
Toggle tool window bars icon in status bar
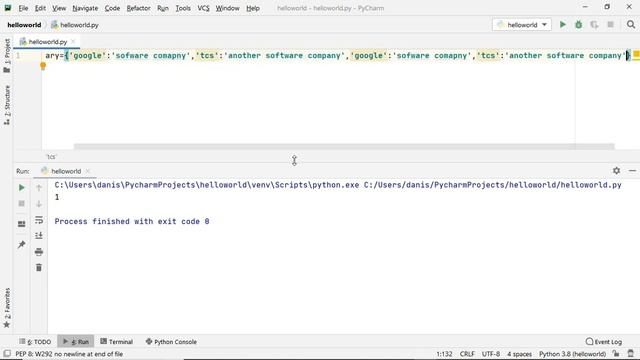click(x=7, y=353)
